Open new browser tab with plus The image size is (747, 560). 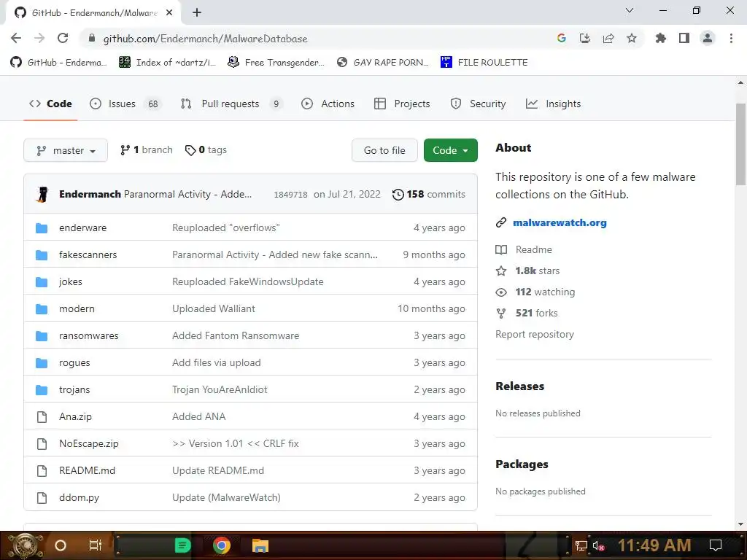197,12
